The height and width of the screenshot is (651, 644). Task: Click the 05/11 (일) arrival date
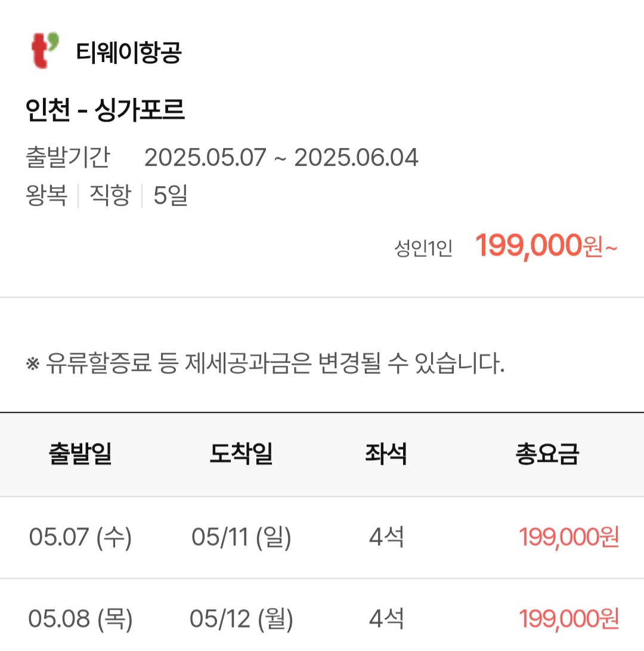coord(241,538)
